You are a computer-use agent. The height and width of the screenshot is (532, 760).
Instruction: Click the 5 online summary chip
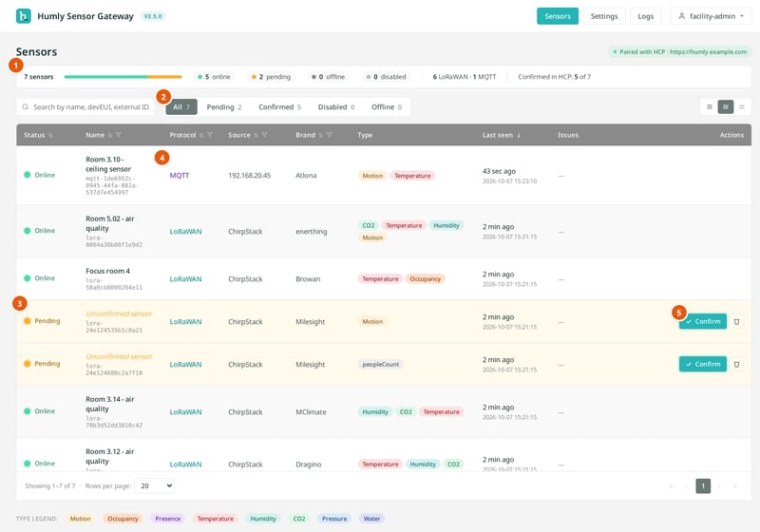(x=215, y=77)
